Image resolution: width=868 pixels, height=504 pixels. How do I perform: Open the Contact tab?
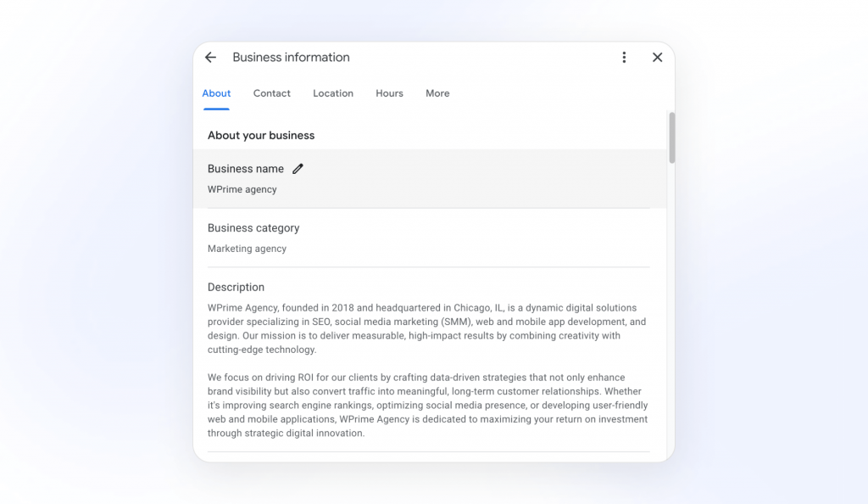pos(271,93)
